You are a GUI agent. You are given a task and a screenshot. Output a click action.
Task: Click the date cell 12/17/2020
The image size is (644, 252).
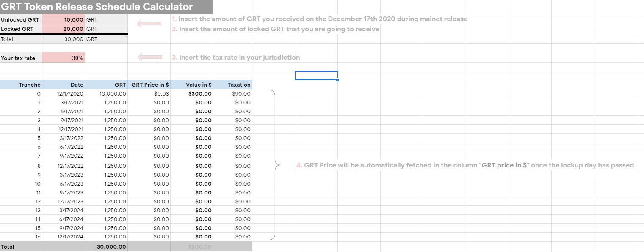(x=64, y=93)
